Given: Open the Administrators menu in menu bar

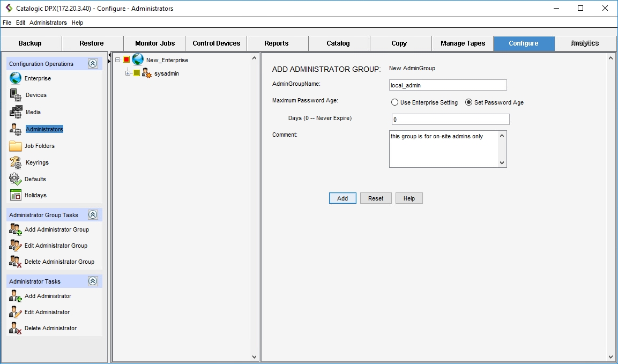Looking at the screenshot, I should click(x=48, y=23).
